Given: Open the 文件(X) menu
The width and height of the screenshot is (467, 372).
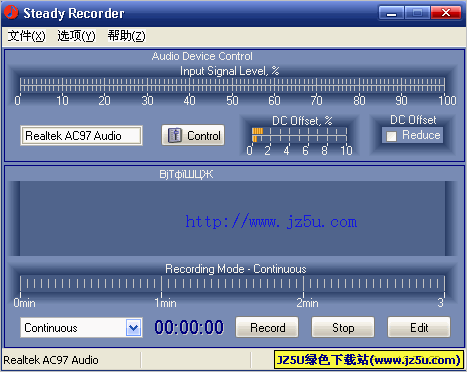Looking at the screenshot, I should click(x=26, y=36).
